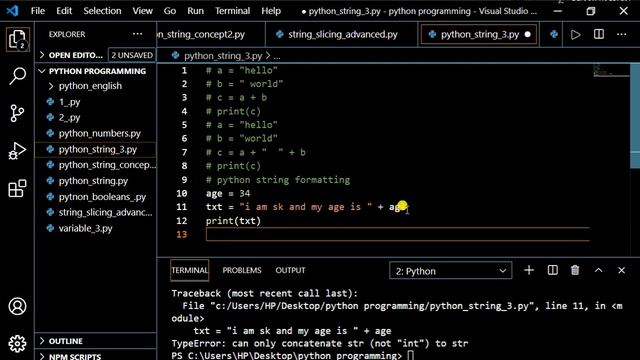This screenshot has height=360, width=640.
Task: Open the Accounts menu icon
Action: [x=17, y=306]
